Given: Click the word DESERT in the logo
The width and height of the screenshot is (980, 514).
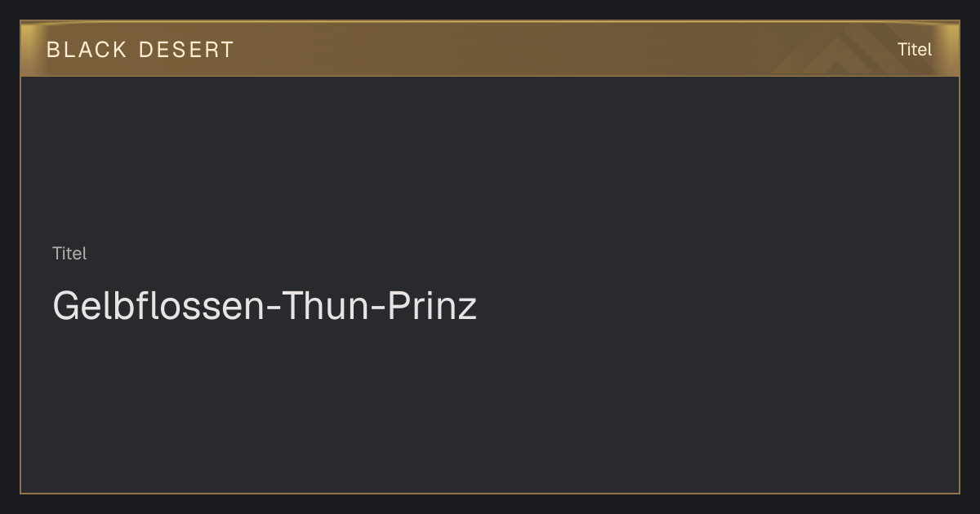Looking at the screenshot, I should tap(186, 50).
